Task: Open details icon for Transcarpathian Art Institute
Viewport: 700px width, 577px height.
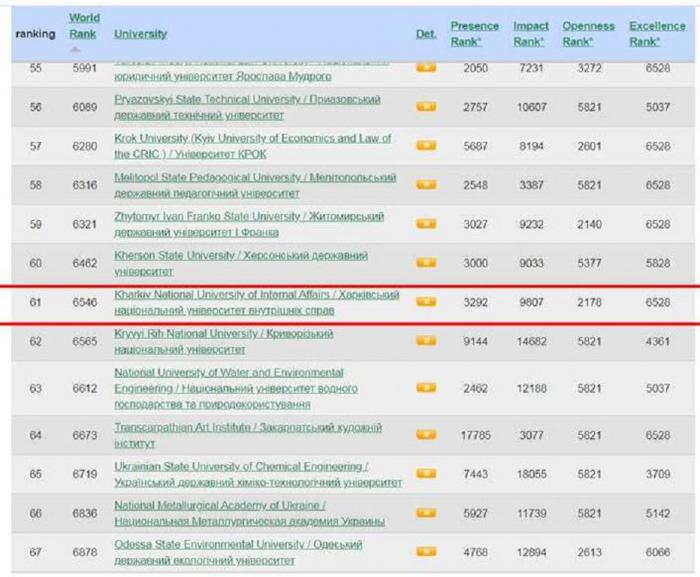Action: click(x=426, y=434)
